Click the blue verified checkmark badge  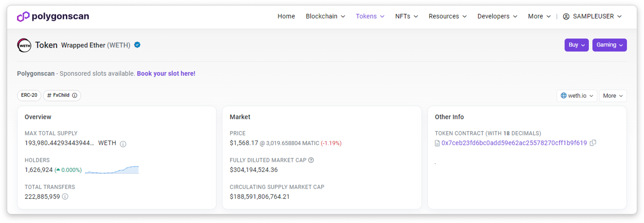pos(137,45)
